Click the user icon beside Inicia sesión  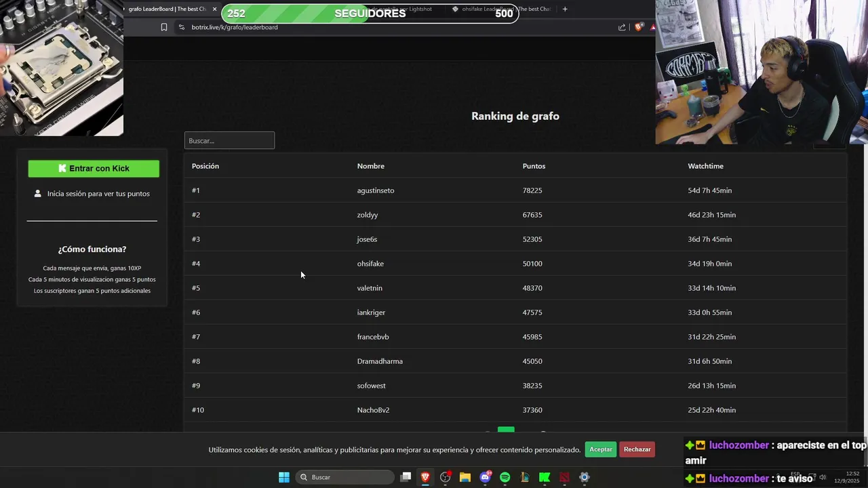tap(38, 194)
